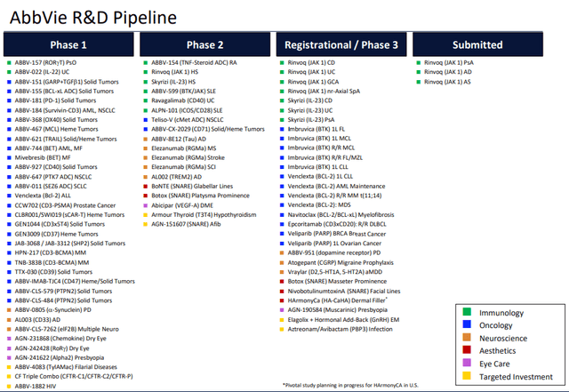Click the Eye Care legend label

click(494, 364)
